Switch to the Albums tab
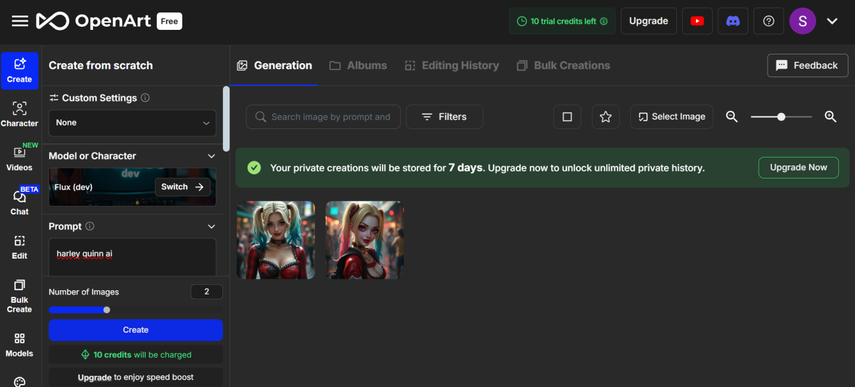Image resolution: width=855 pixels, height=387 pixels. tap(358, 65)
